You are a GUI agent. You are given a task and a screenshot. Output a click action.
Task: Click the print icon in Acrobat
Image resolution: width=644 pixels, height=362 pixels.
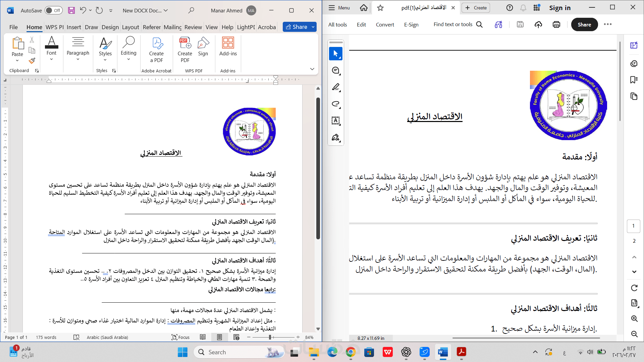[x=556, y=24]
